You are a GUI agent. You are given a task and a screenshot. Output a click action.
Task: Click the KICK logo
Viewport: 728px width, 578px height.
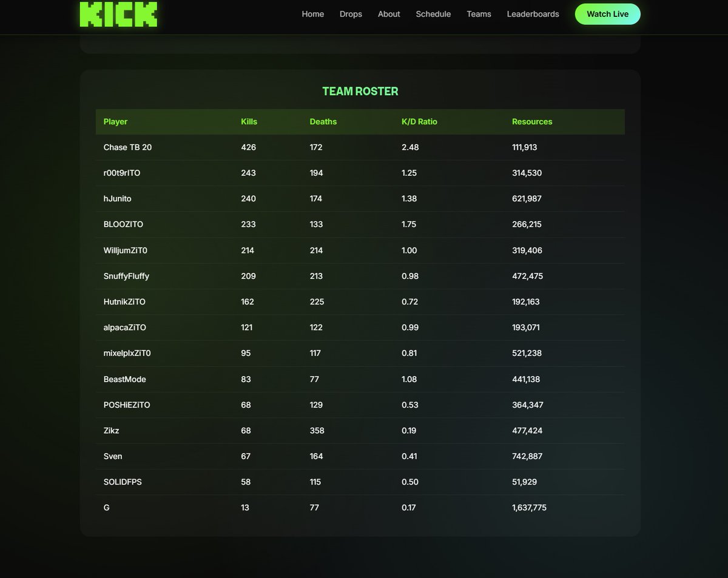[x=118, y=14]
